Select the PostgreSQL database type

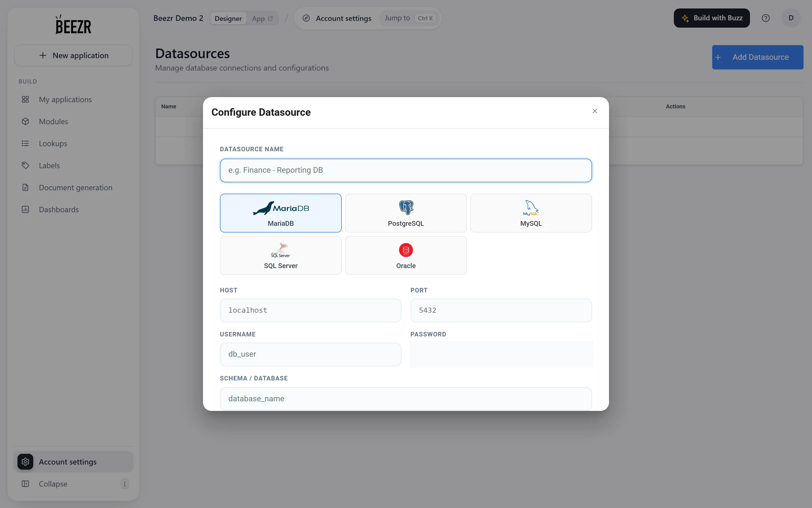point(406,213)
